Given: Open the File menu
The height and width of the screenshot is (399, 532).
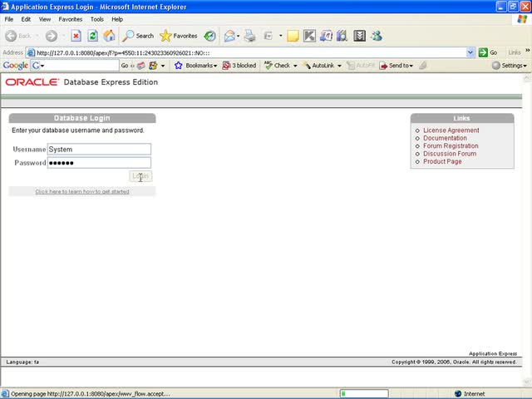Looking at the screenshot, I should coord(9,19).
